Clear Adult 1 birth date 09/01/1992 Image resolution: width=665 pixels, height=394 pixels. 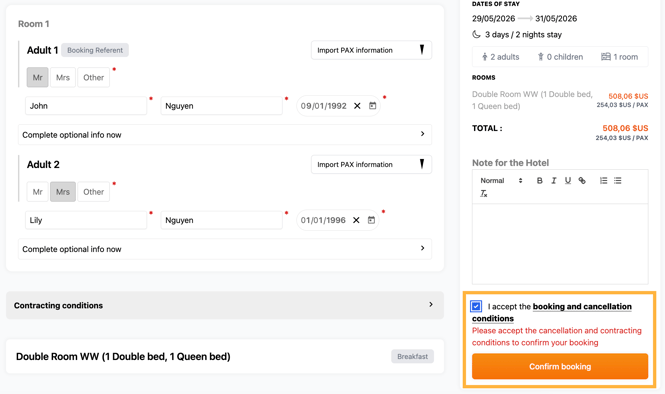pos(357,106)
